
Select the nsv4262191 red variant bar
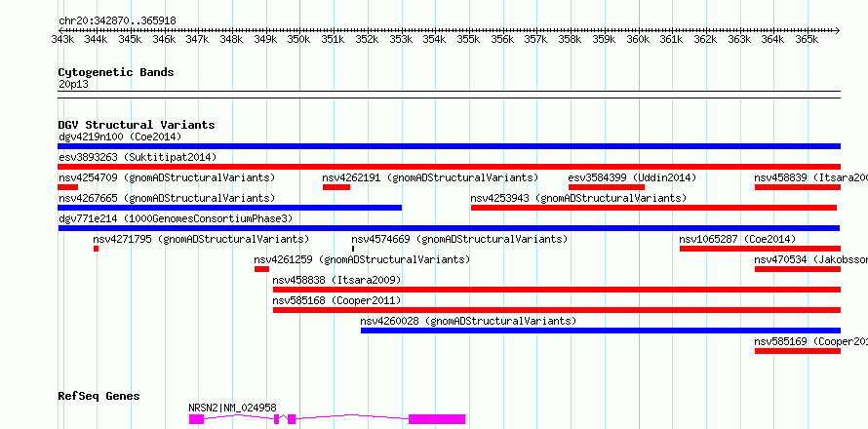click(336, 187)
